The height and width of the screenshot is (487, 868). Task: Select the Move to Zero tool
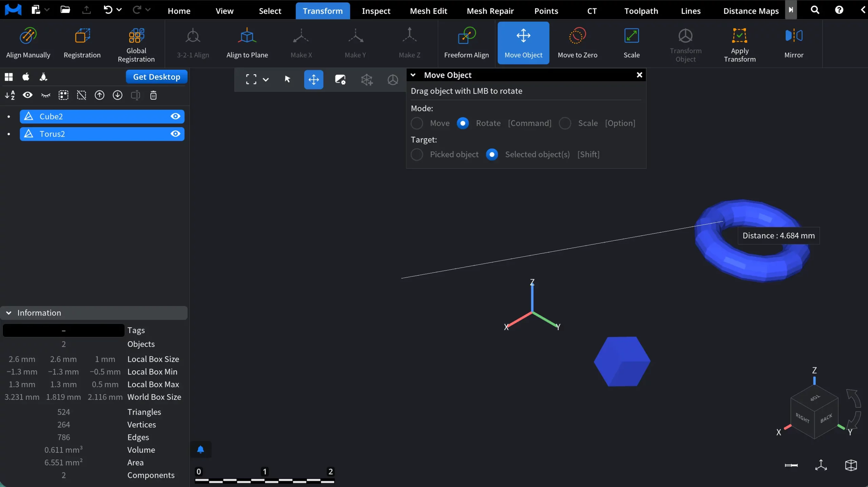click(577, 43)
